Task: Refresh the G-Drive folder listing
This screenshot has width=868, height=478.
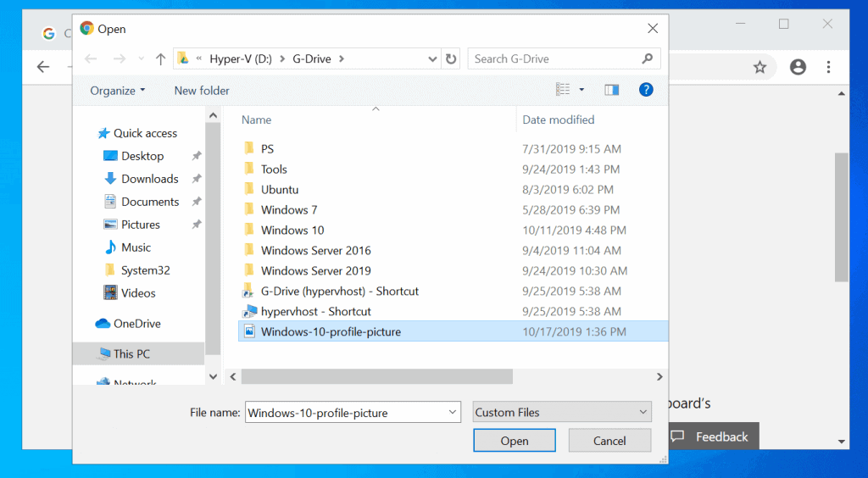Action: (451, 58)
